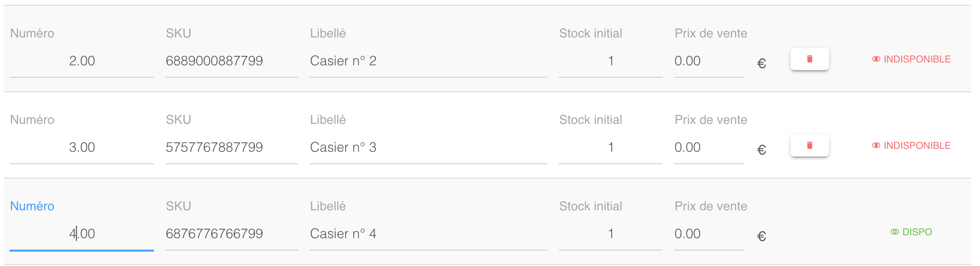Edit SKU field 6889000887799
This screenshot has width=980, height=266.
click(x=231, y=61)
